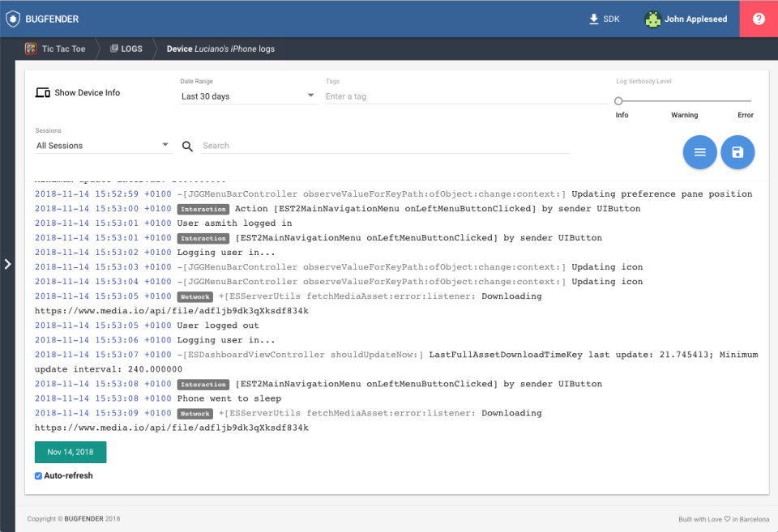Toggle the Auto-refresh checkbox

coord(38,475)
